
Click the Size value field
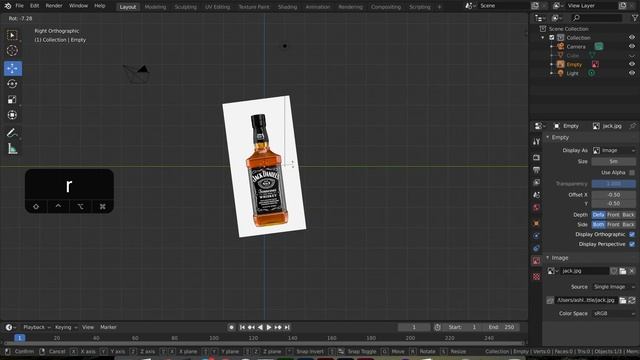click(613, 162)
